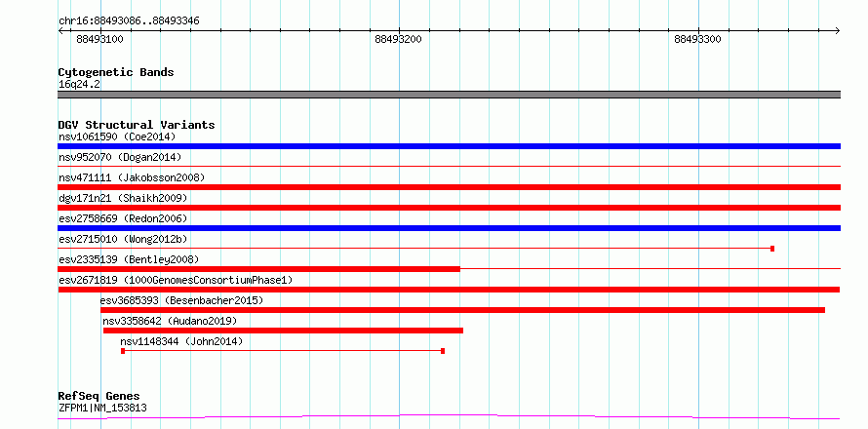Viewport: 868px width, 429px height.
Task: Click the left arrow of the ruler
Action: [x=60, y=31]
